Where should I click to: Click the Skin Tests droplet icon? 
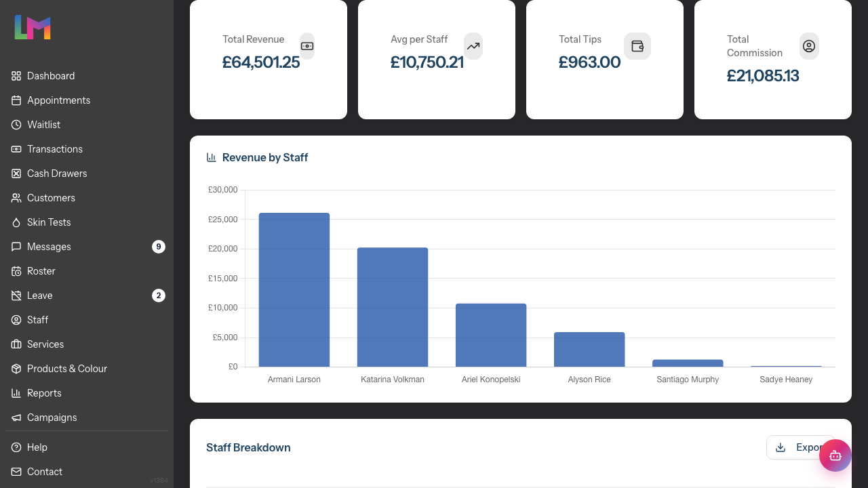click(x=16, y=222)
